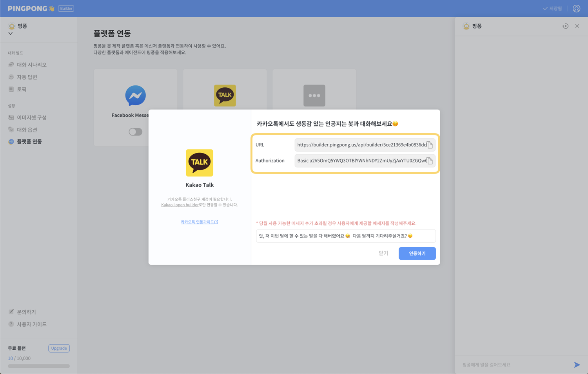Click the 무료 플랜 label
The height and width of the screenshot is (374, 588).
tap(17, 348)
